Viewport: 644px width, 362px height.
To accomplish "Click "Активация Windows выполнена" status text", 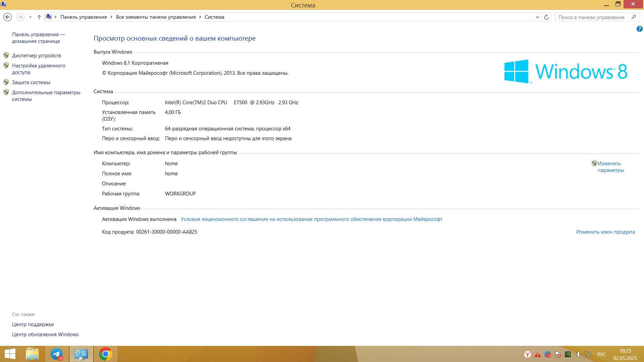I will (139, 219).
